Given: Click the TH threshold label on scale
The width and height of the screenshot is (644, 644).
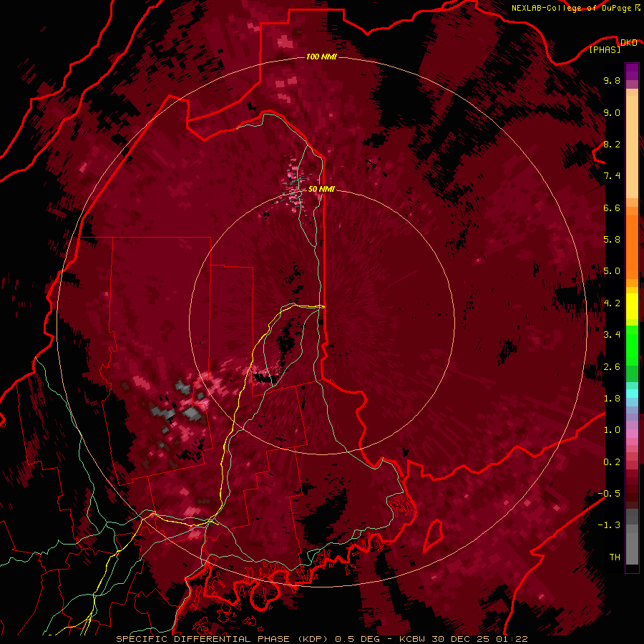Looking at the screenshot, I should (615, 557).
